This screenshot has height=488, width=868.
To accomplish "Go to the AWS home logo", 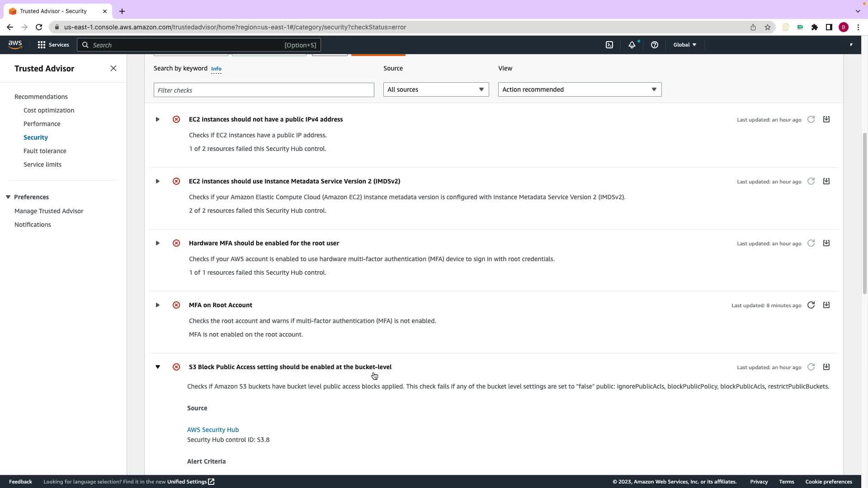I will pos(15,44).
